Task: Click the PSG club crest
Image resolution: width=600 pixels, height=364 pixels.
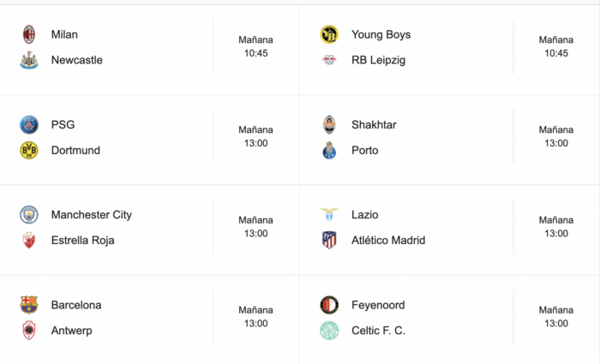Action: click(29, 125)
